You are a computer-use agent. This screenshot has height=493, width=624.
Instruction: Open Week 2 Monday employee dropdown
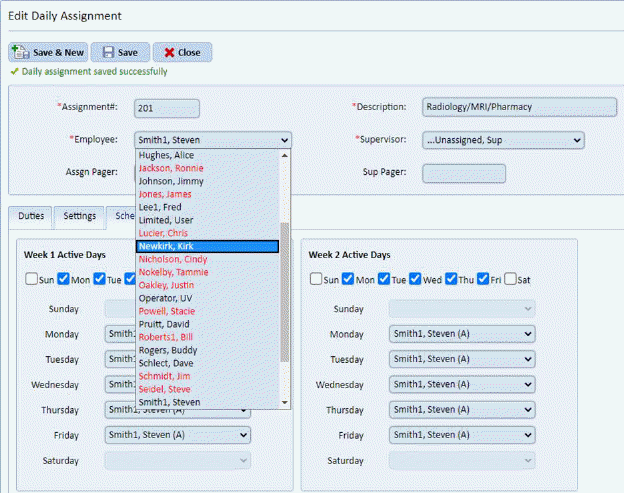[460, 334]
